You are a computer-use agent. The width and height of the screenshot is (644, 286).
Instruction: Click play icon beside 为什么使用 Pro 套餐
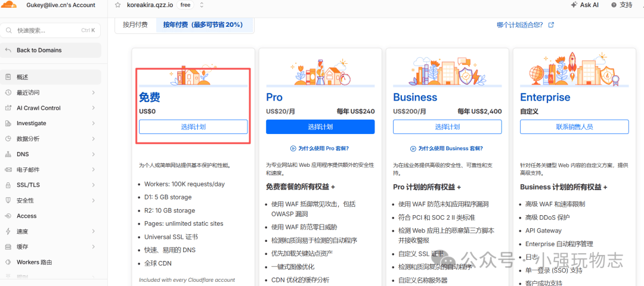[x=293, y=148]
